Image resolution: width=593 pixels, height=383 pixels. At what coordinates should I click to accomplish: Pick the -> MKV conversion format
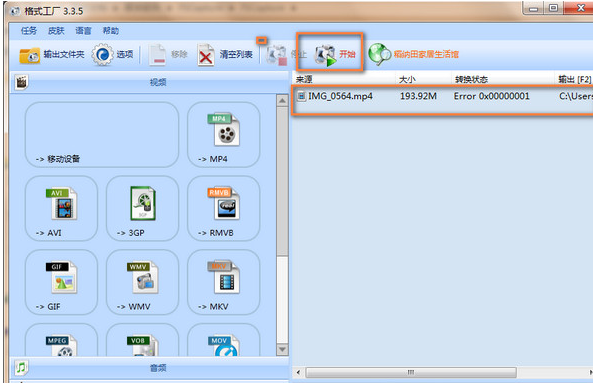pyautogui.click(x=224, y=282)
